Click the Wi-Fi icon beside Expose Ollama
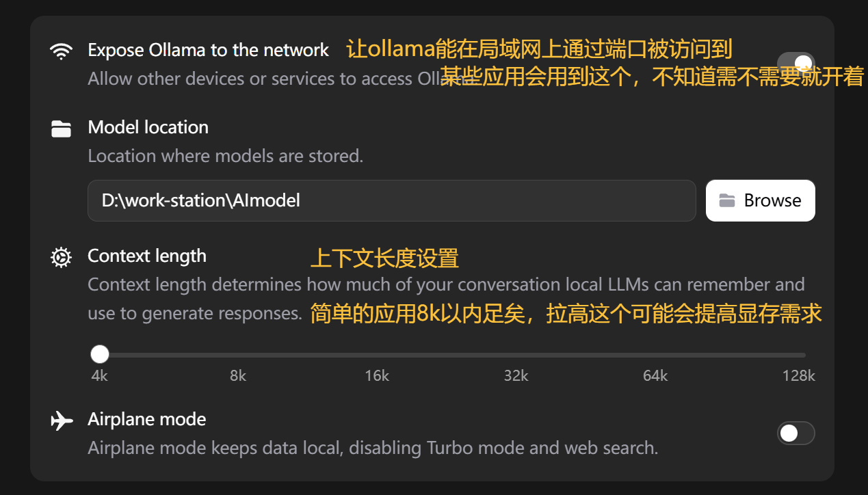 (62, 51)
